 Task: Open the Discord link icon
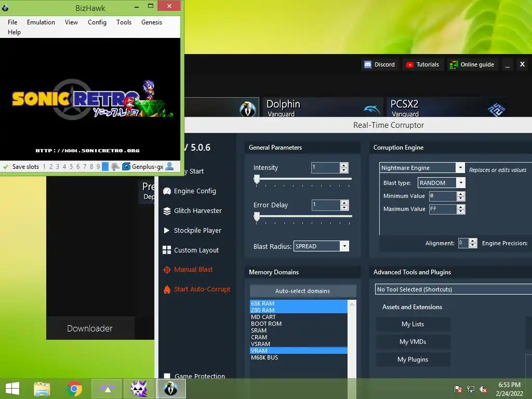(368, 64)
